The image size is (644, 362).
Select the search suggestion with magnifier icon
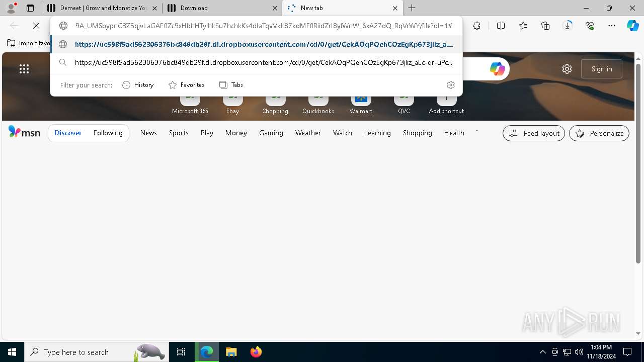click(257, 62)
